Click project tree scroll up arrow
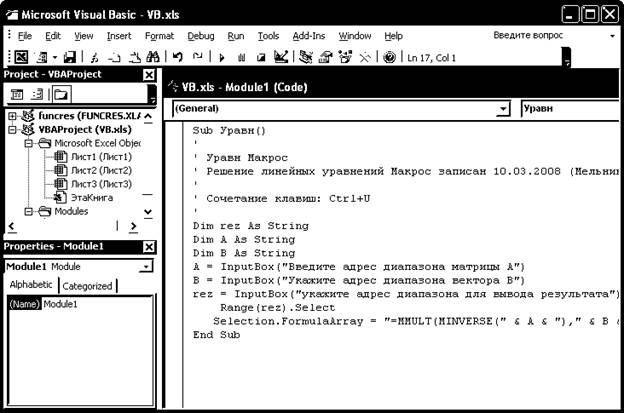The image size is (624, 413). pos(148,117)
